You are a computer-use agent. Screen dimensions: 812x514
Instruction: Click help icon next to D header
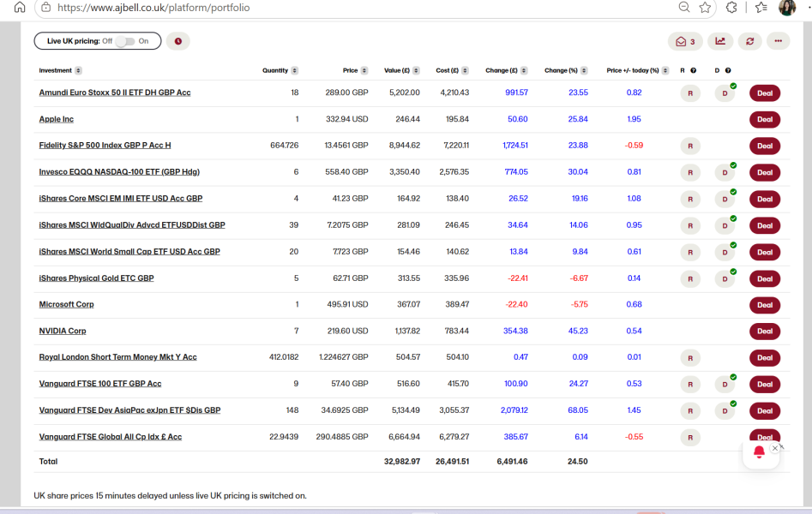728,70
